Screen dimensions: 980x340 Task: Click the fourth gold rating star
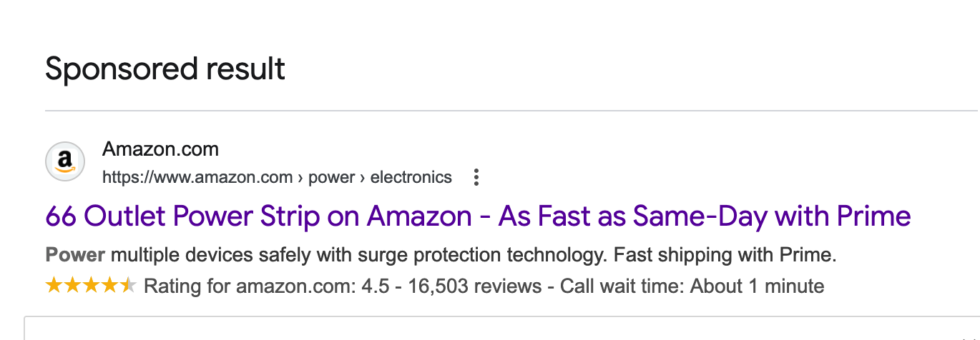tap(109, 286)
